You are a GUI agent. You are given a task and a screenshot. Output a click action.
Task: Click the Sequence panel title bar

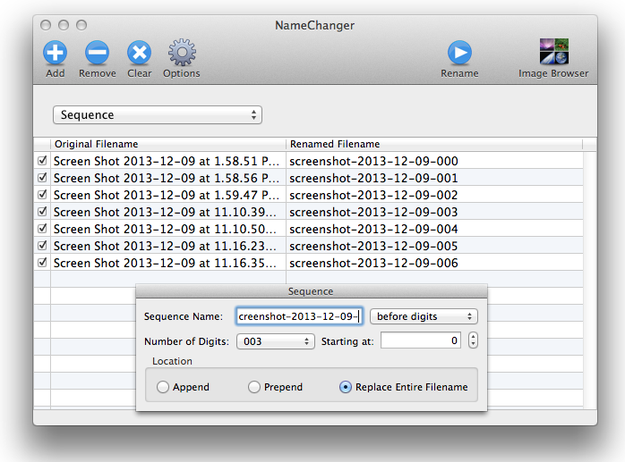pos(311,291)
